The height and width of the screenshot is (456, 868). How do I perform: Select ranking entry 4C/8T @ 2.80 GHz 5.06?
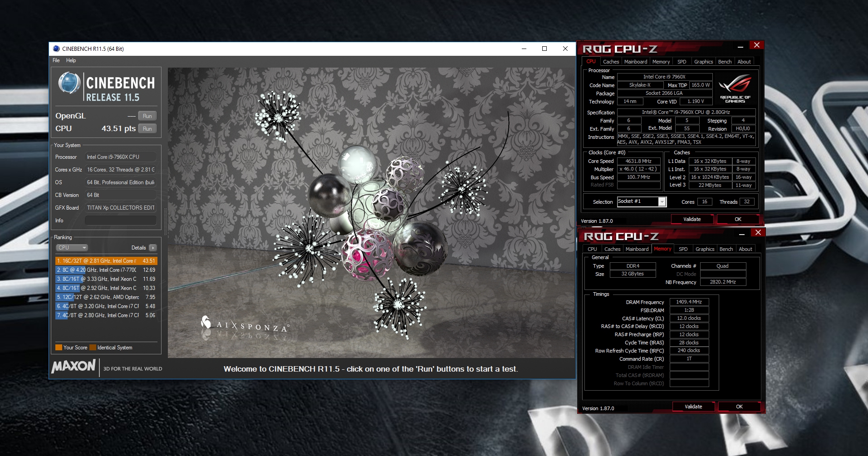pos(106,315)
